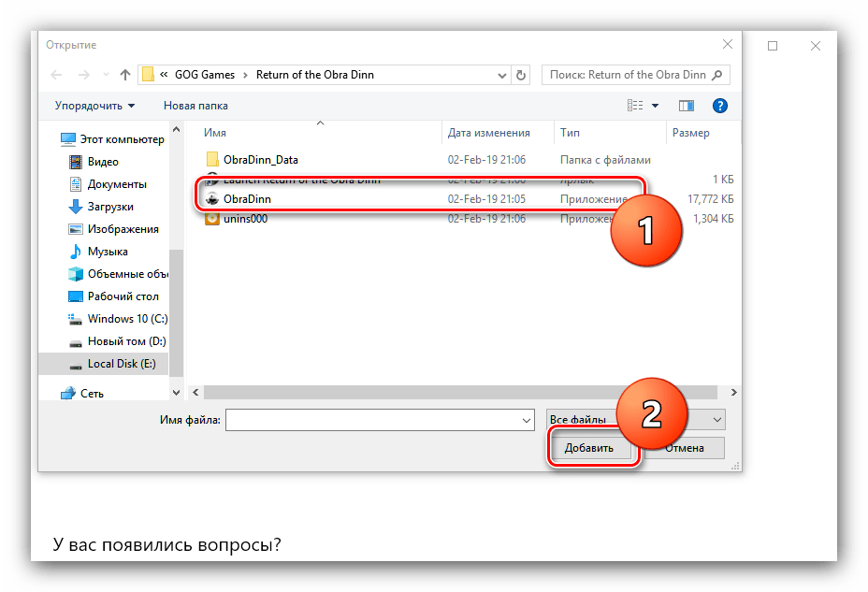Viewport: 868px width, 592px height.
Task: Expand the Имя файла combo box dropdown
Action: click(525, 421)
